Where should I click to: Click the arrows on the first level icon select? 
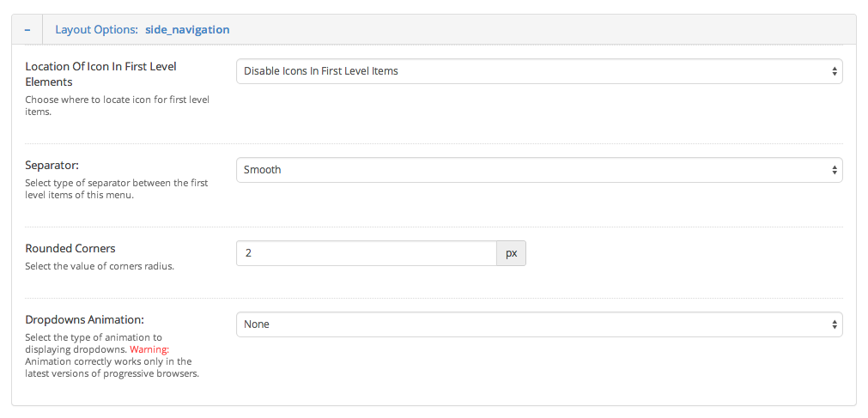(834, 71)
